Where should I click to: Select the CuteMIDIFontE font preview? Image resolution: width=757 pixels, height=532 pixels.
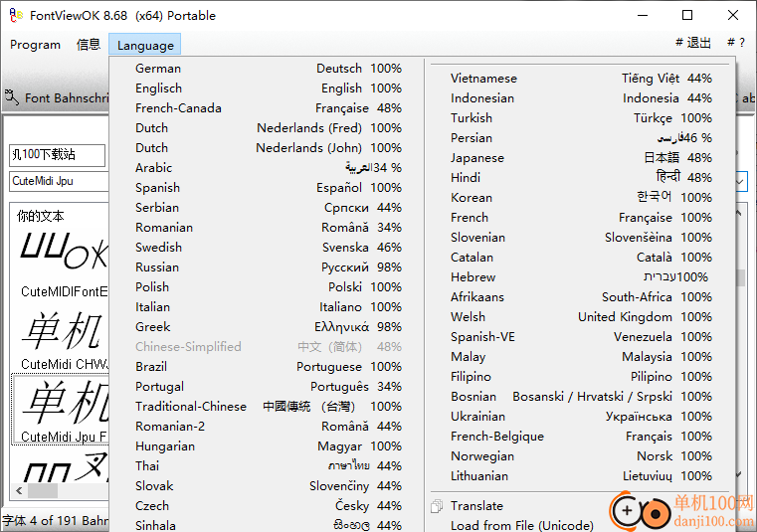coord(61,265)
